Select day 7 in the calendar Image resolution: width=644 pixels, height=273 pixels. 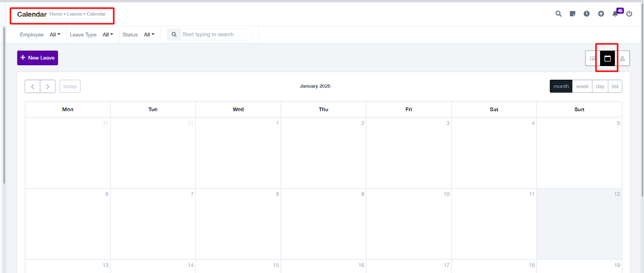click(x=153, y=224)
